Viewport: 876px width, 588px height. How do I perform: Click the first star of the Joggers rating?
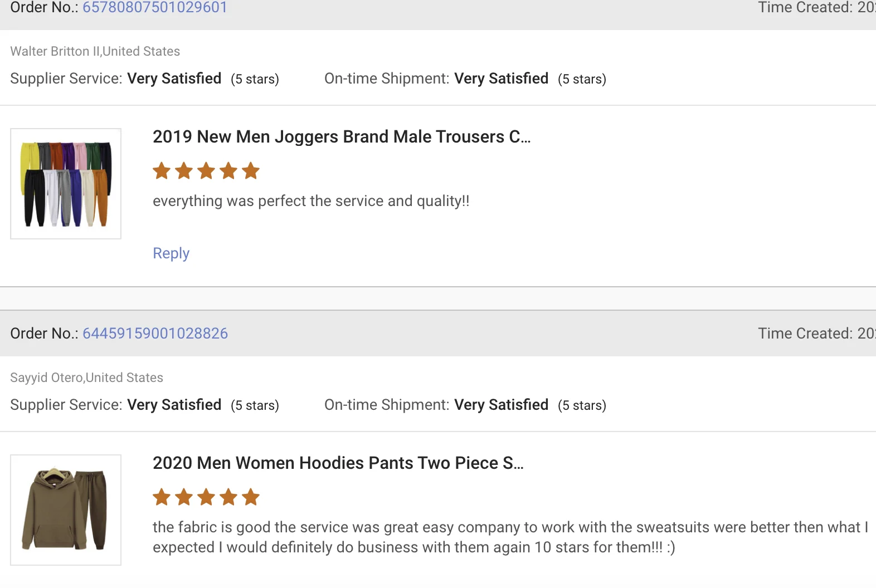162,171
